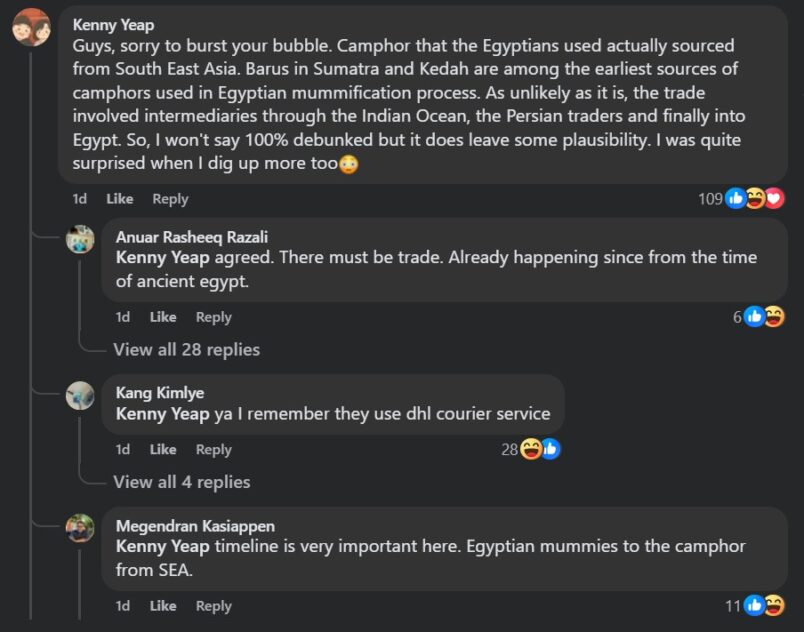Image resolution: width=804 pixels, height=632 pixels.
Task: Reply to Megendran Kasiappen's comment
Action: coord(214,606)
